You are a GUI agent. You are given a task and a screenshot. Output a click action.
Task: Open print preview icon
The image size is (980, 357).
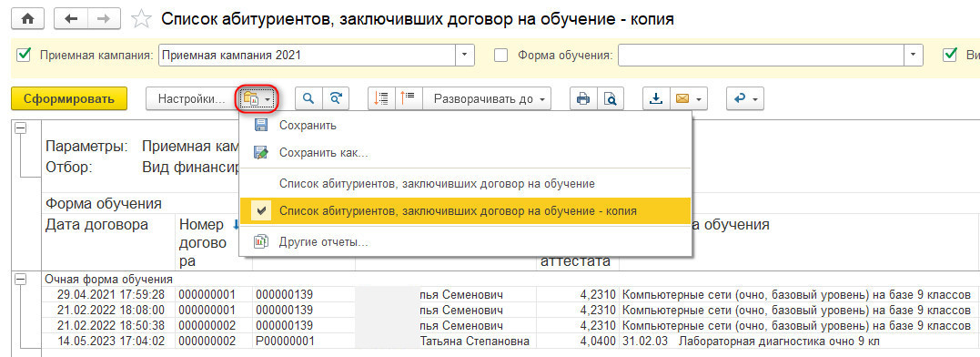(x=611, y=98)
